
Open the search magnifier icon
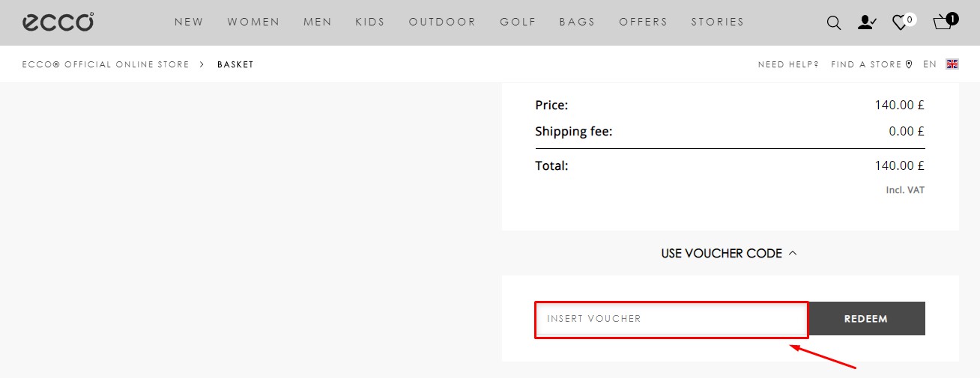tap(834, 23)
